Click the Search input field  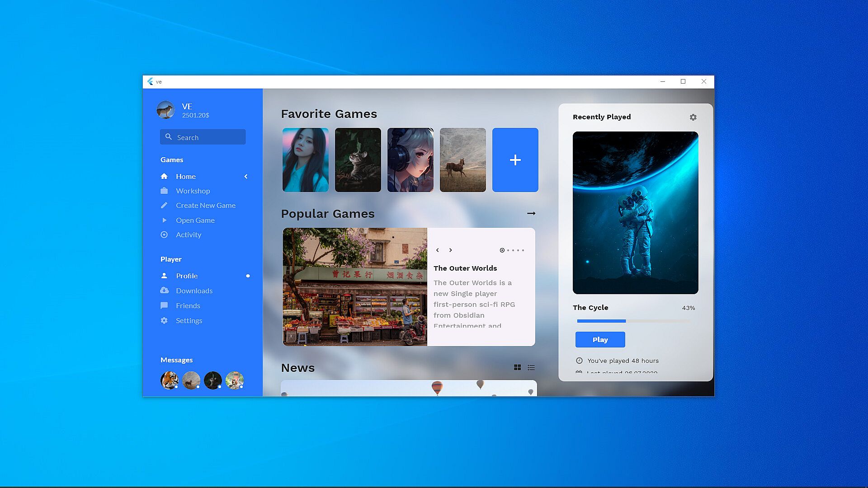[203, 137]
